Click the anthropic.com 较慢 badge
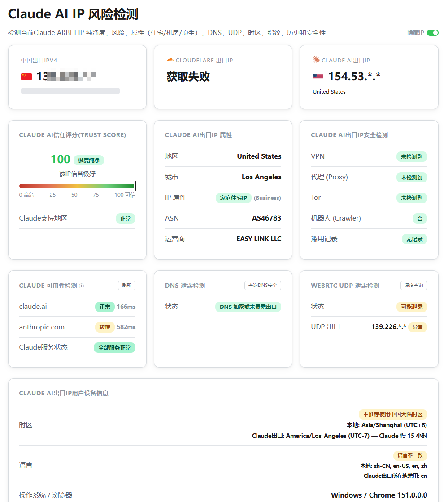 coord(105,327)
